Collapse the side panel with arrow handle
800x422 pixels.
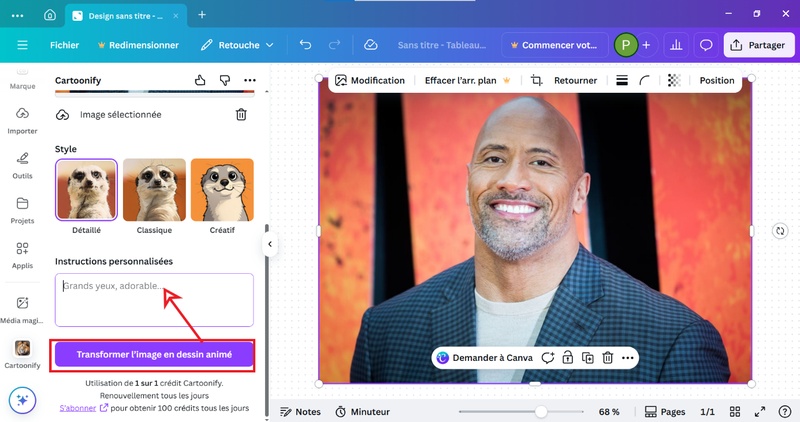point(268,244)
